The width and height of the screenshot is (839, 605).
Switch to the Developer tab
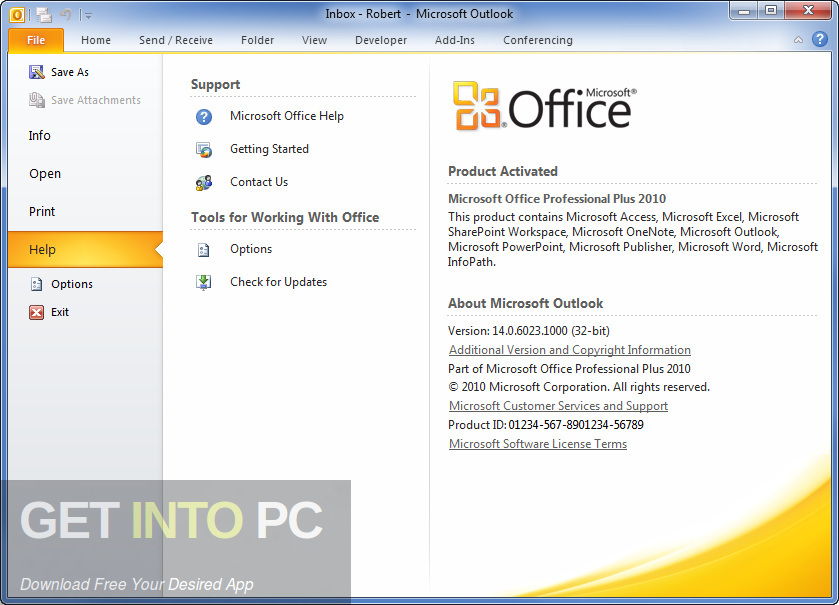point(380,40)
